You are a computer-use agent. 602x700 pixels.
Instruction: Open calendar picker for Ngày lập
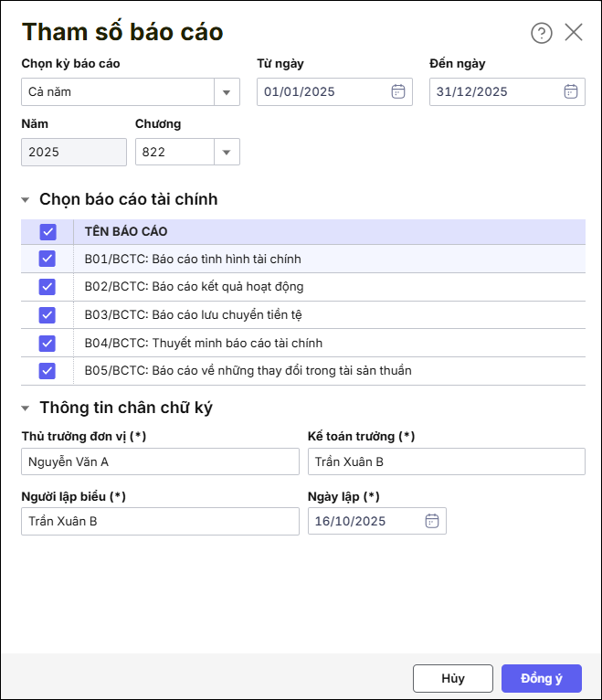click(x=432, y=521)
